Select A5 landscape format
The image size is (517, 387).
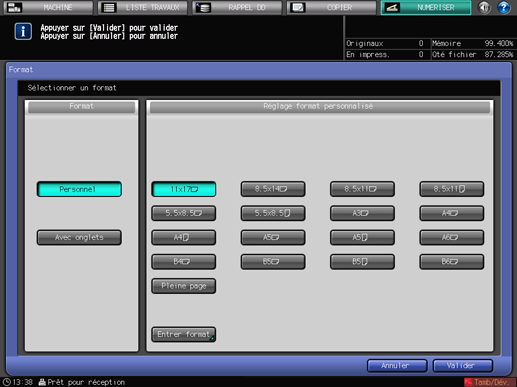click(x=273, y=237)
